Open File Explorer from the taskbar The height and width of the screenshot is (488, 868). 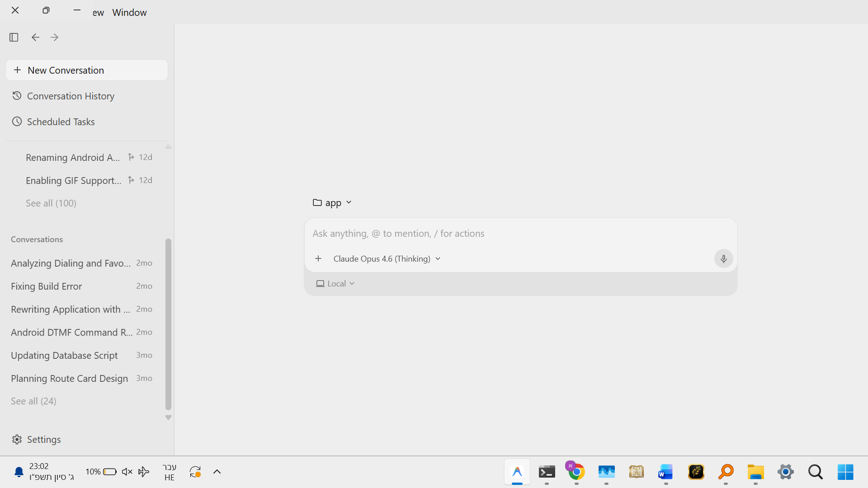756,472
